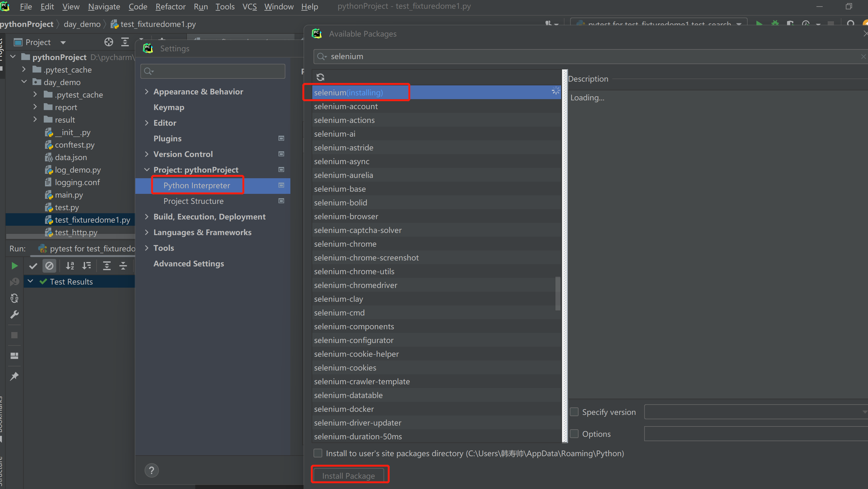The height and width of the screenshot is (489, 868).
Task: Click the Plugins settings scope icon
Action: 281,139
